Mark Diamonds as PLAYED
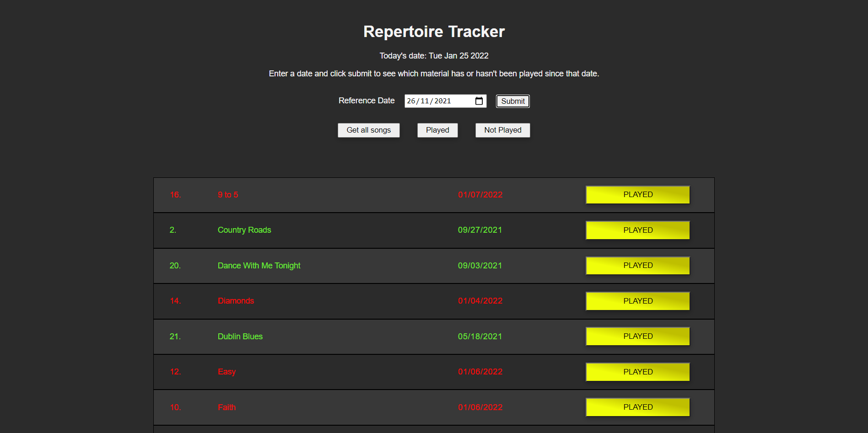The width and height of the screenshot is (868, 433). pos(638,301)
